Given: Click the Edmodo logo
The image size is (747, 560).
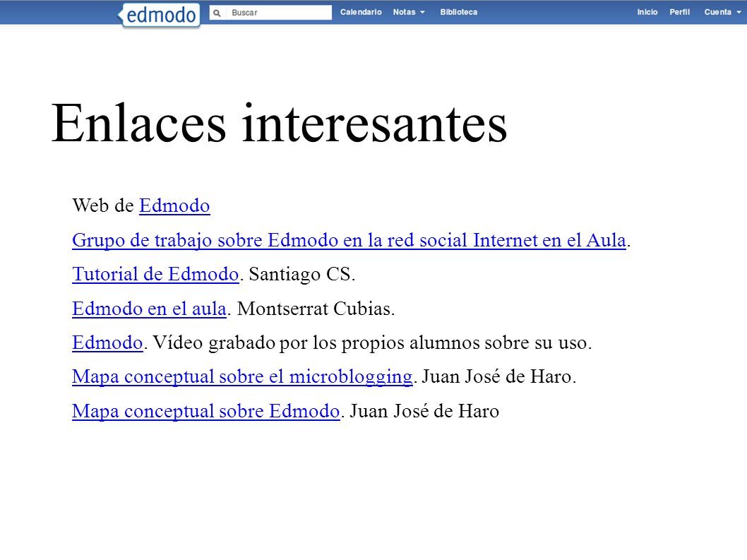Looking at the screenshot, I should click(x=159, y=16).
